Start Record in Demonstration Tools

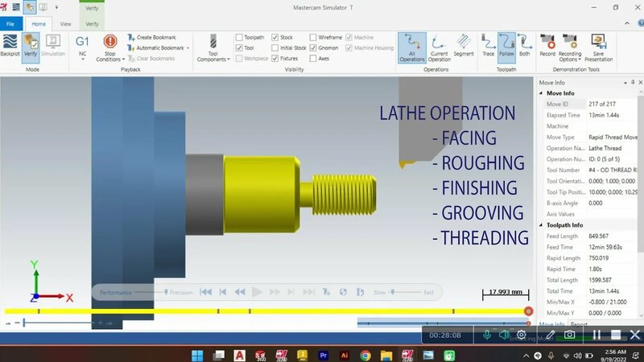pyautogui.click(x=547, y=46)
